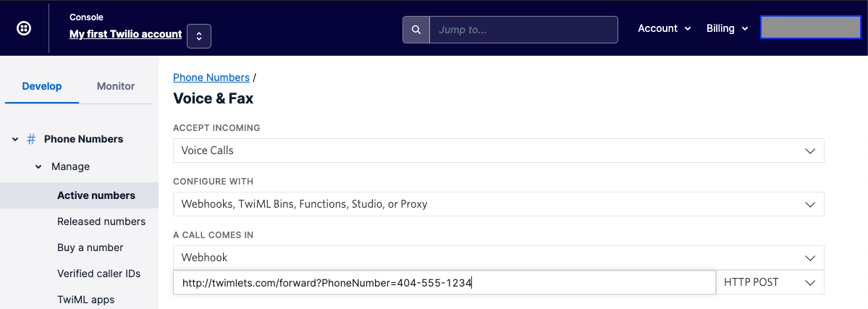
Task: Open the account switcher button
Action: (199, 36)
